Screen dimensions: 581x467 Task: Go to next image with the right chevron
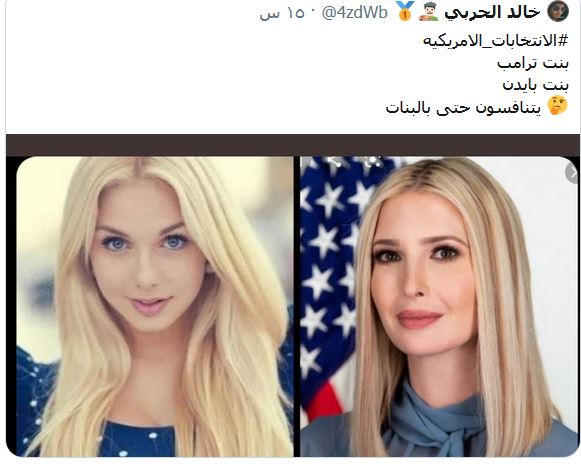click(573, 173)
